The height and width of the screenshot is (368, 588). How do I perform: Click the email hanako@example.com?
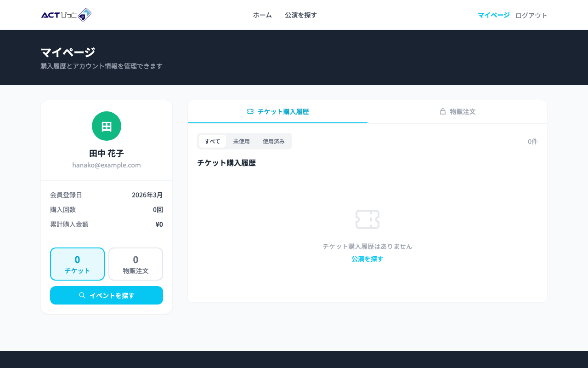pos(107,165)
